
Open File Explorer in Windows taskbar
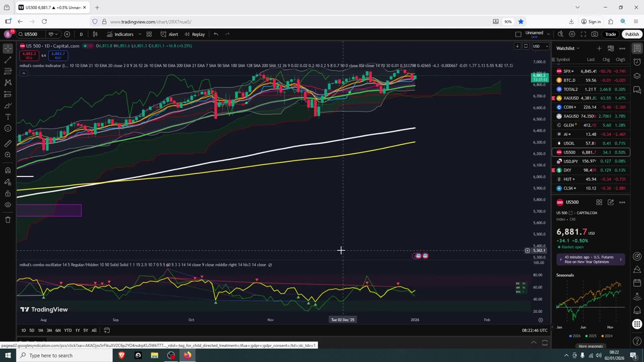tap(154, 355)
